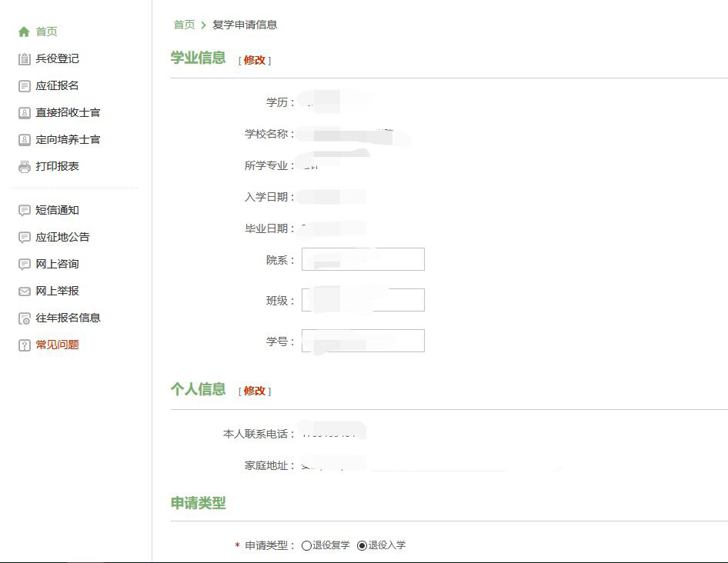The height and width of the screenshot is (563, 728).
Task: Open 网上咨询 in the sidebar
Action: pos(57,264)
